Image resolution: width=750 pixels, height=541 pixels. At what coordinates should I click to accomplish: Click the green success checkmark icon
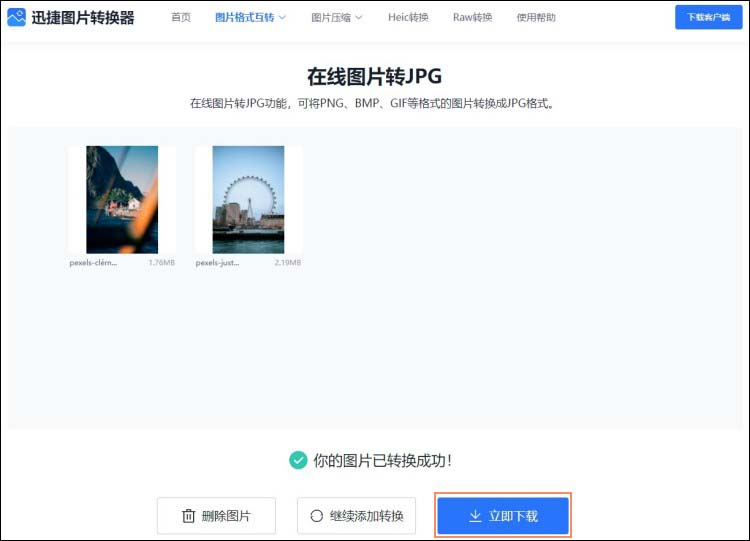click(x=298, y=460)
